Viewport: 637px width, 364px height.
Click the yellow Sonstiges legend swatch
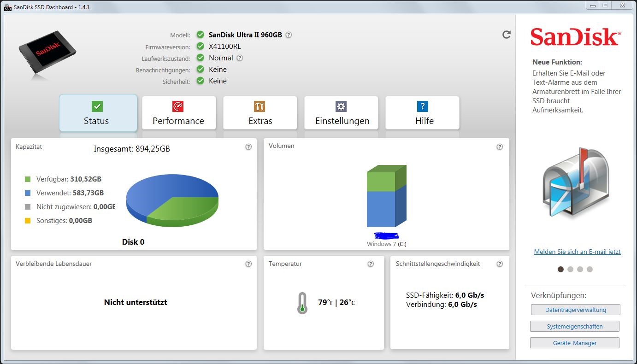tap(28, 221)
